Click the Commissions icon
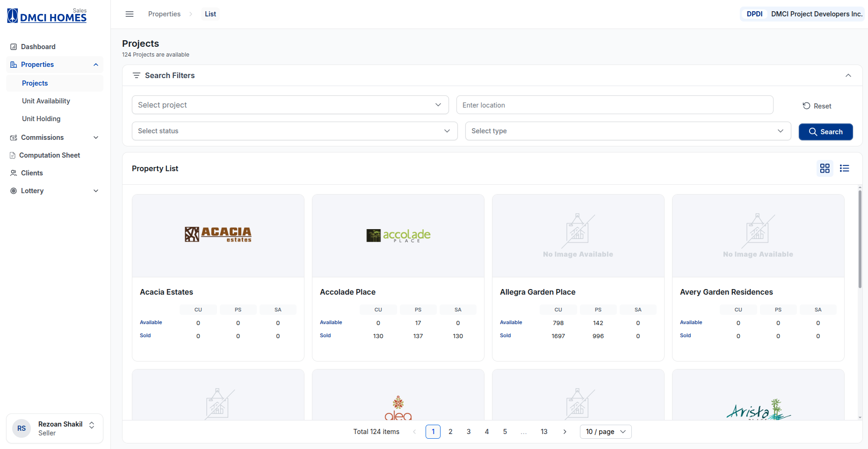This screenshot has height=449, width=868. point(14,138)
